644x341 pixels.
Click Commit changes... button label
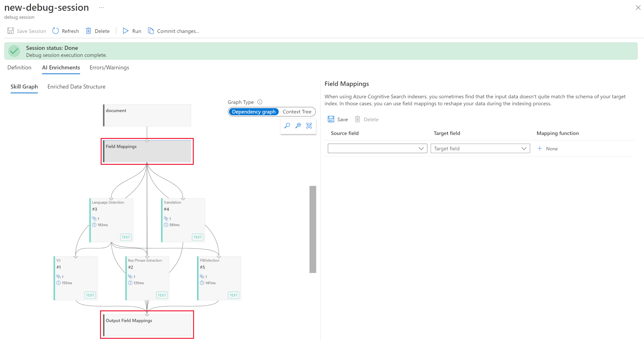click(178, 31)
